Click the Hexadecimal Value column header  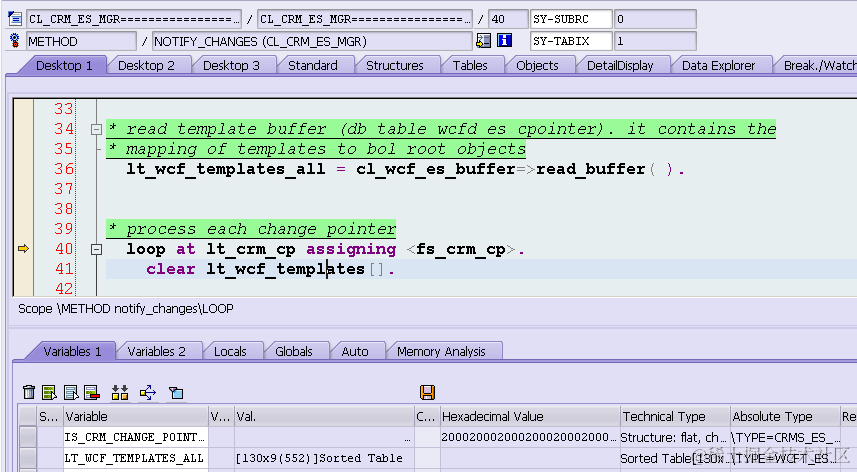[530, 416]
